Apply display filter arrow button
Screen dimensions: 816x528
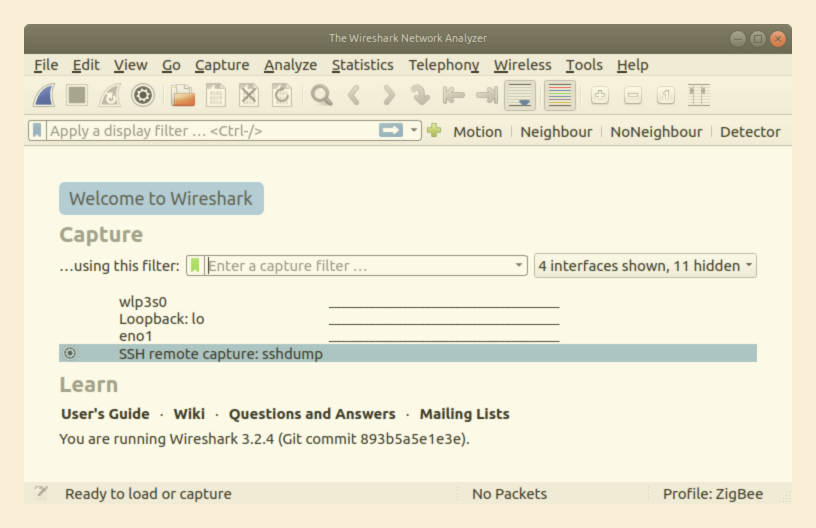(x=391, y=130)
